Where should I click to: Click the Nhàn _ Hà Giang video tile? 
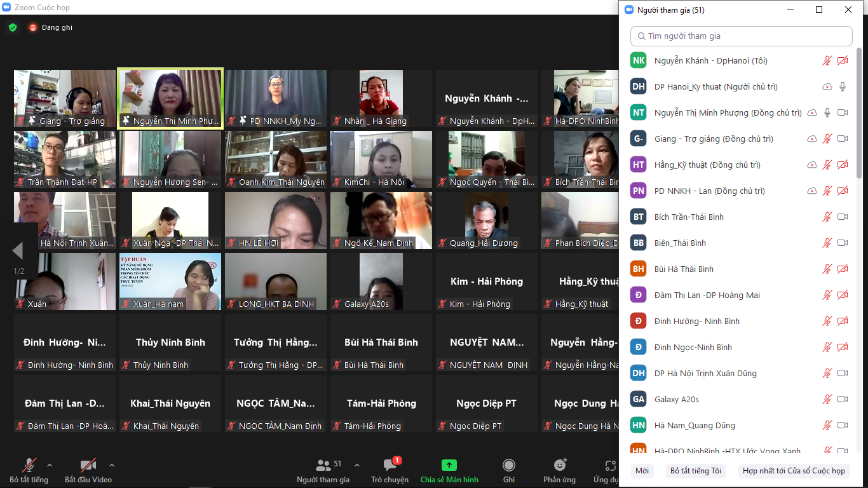(381, 98)
